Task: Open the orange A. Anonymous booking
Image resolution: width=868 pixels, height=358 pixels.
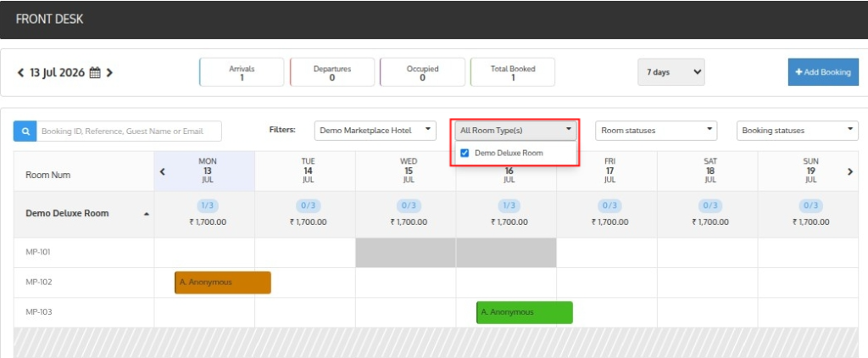Action: click(x=223, y=282)
